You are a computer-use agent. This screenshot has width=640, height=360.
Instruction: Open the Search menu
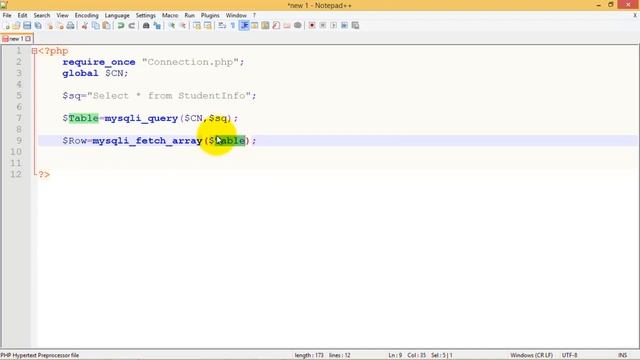tap(42, 16)
